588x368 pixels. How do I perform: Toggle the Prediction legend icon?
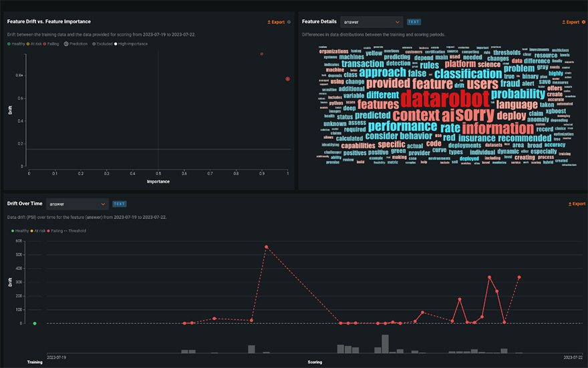pyautogui.click(x=66, y=43)
